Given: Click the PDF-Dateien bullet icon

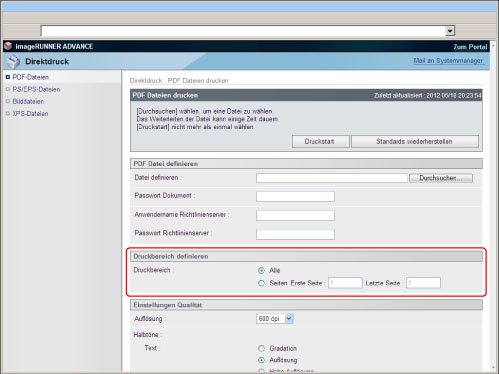Looking at the screenshot, I should pyautogui.click(x=8, y=77).
